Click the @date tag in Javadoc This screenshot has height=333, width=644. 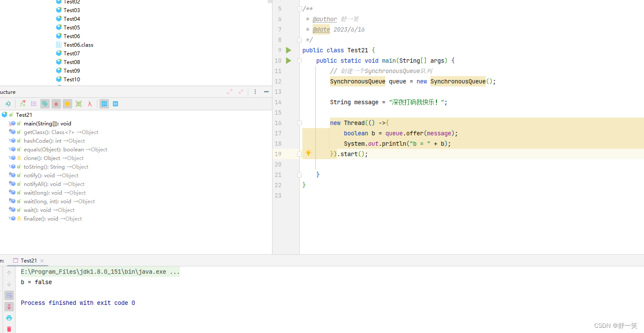coord(321,29)
